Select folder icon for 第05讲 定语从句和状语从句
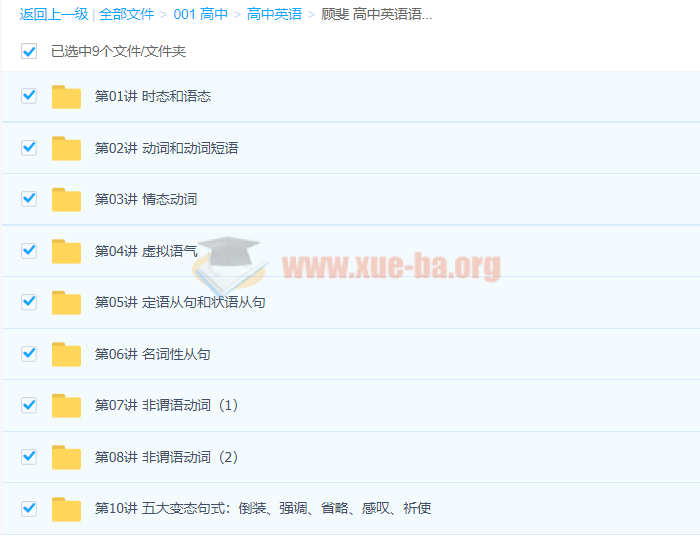This screenshot has height=536, width=700. (66, 303)
